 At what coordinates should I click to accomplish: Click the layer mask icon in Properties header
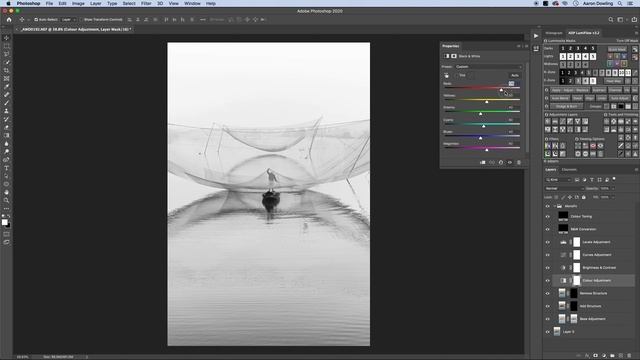pyautogui.click(x=453, y=56)
